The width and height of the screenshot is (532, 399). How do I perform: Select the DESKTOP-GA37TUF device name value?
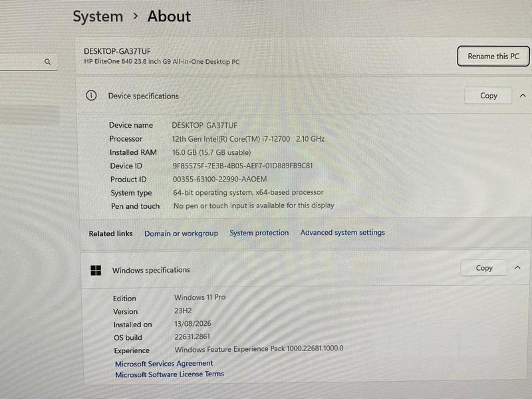205,125
